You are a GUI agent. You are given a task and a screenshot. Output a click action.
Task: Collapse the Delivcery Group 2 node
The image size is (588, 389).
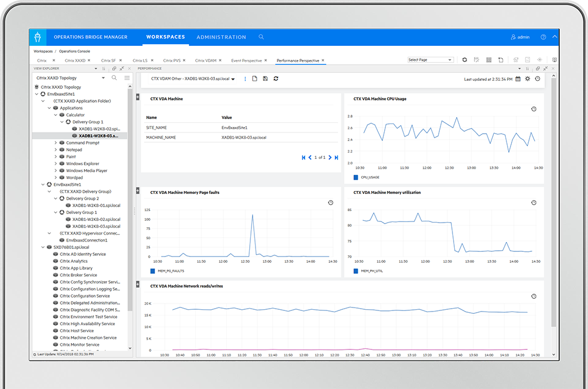coord(56,199)
